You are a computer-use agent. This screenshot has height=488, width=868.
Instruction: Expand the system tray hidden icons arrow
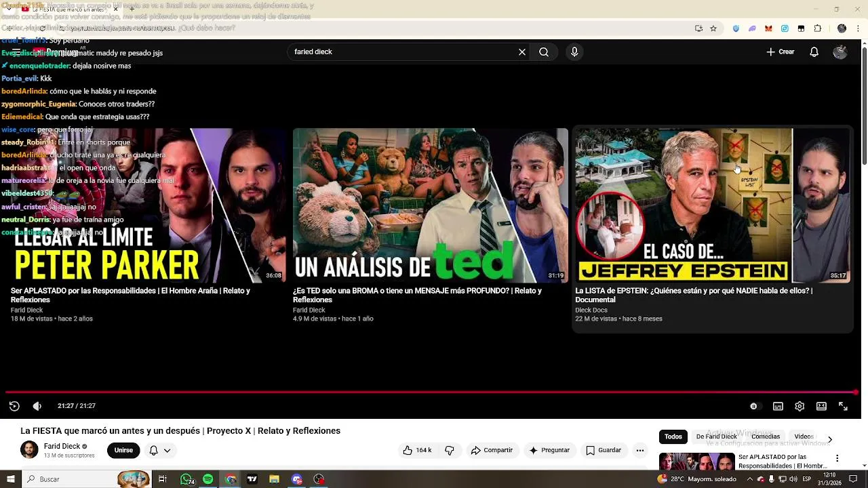pos(749,479)
